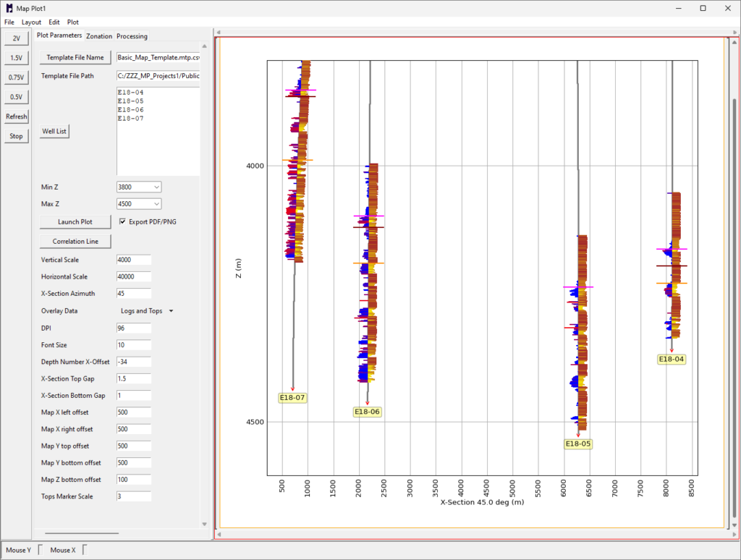741x560 pixels.
Task: Click the Map Y top offset field
Action: pyautogui.click(x=134, y=446)
